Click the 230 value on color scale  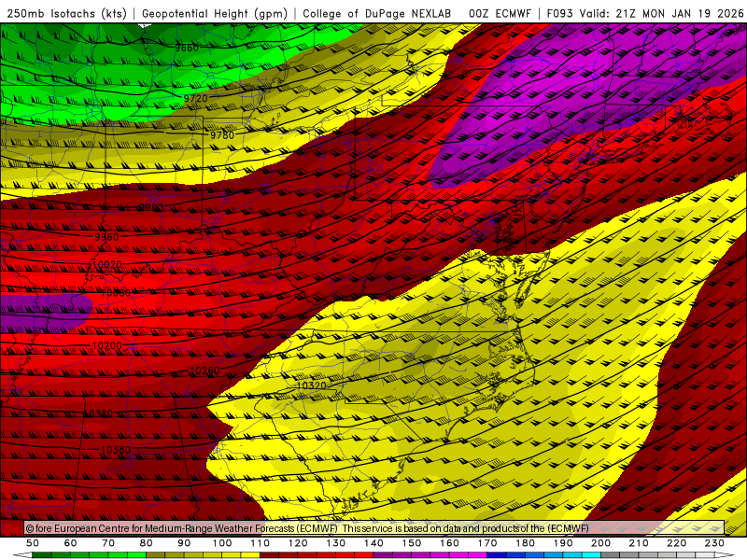[x=714, y=543]
